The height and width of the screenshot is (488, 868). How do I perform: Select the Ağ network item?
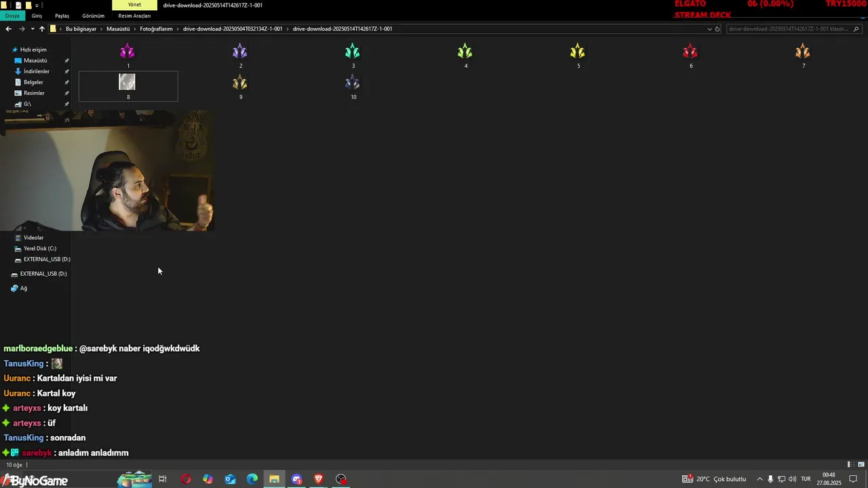pyautogui.click(x=24, y=288)
